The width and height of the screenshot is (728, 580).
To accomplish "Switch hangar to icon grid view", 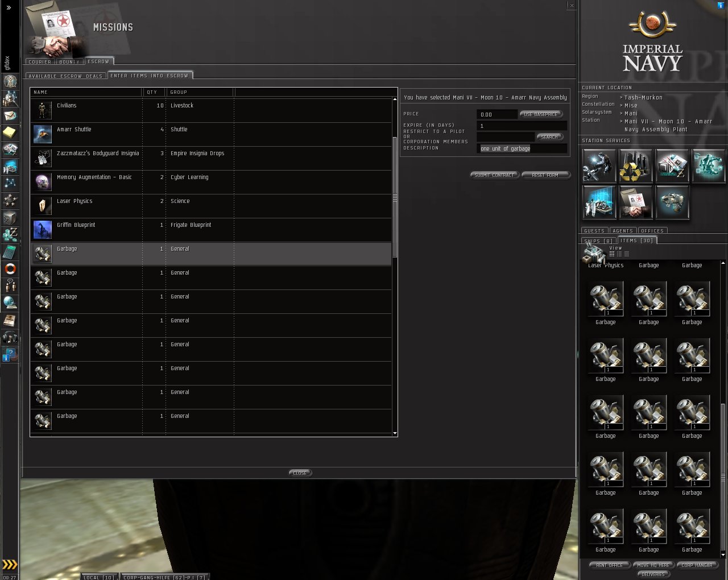I will pos(612,254).
